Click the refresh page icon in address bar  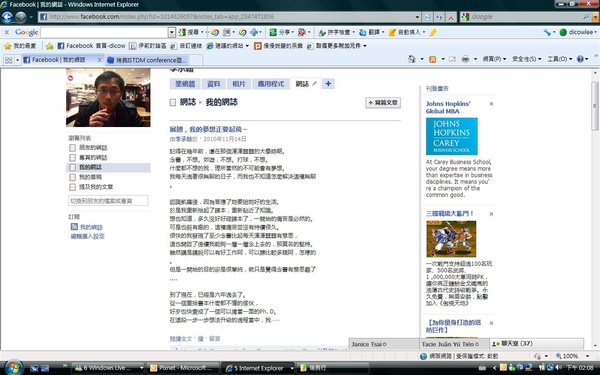[428, 17]
